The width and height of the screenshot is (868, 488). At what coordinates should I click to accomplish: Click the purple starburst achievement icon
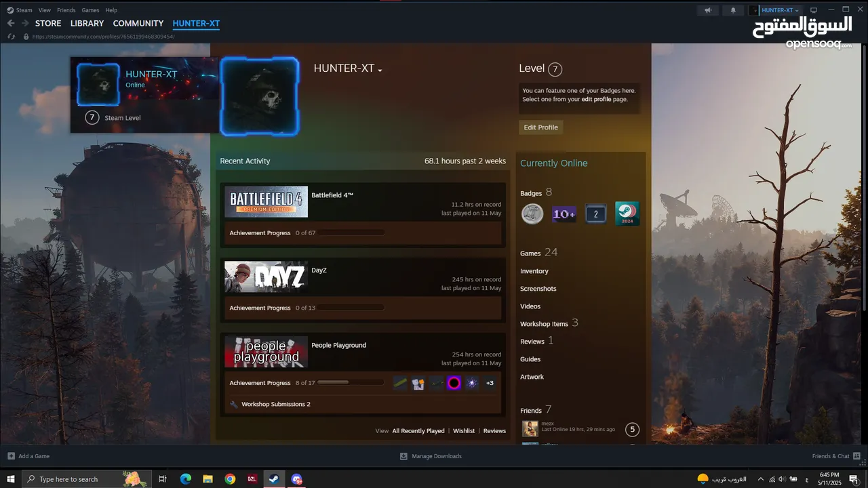472,383
